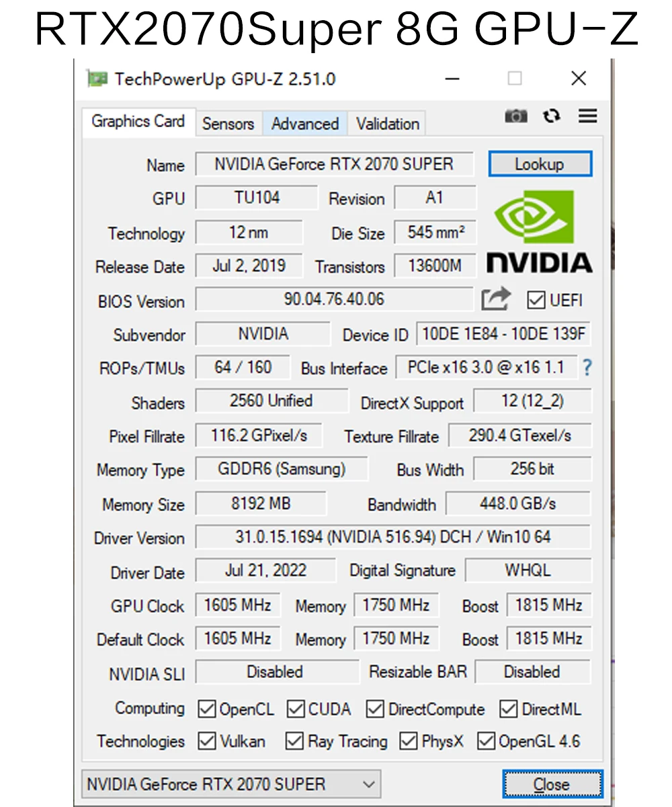Click the GPU Clock row Boost value 1815 MHz
The width and height of the screenshot is (672, 807).
(x=549, y=605)
